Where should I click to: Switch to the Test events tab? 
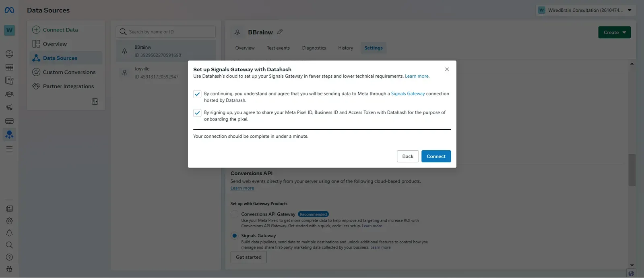click(278, 48)
